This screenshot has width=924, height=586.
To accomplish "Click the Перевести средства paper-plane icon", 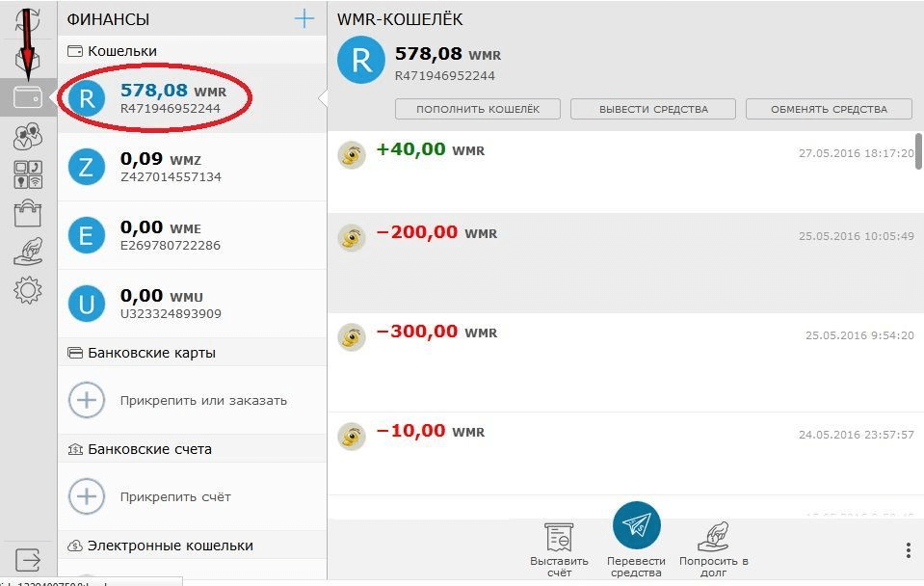I will click(x=637, y=524).
